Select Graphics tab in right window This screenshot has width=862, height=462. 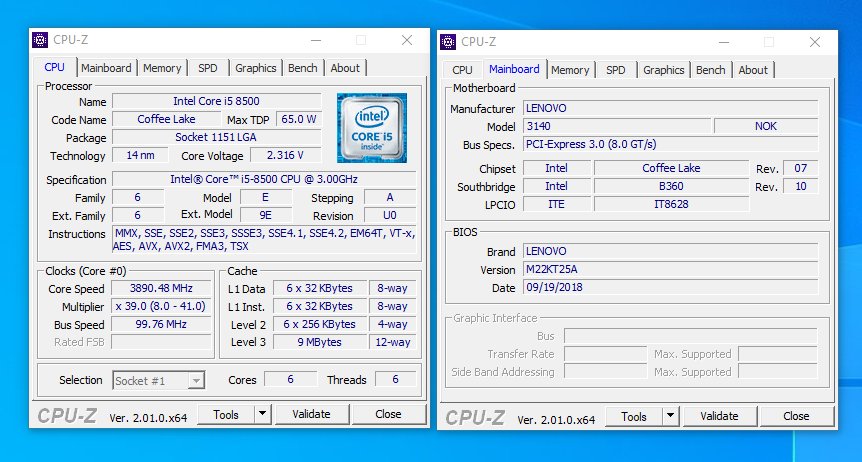(x=664, y=70)
